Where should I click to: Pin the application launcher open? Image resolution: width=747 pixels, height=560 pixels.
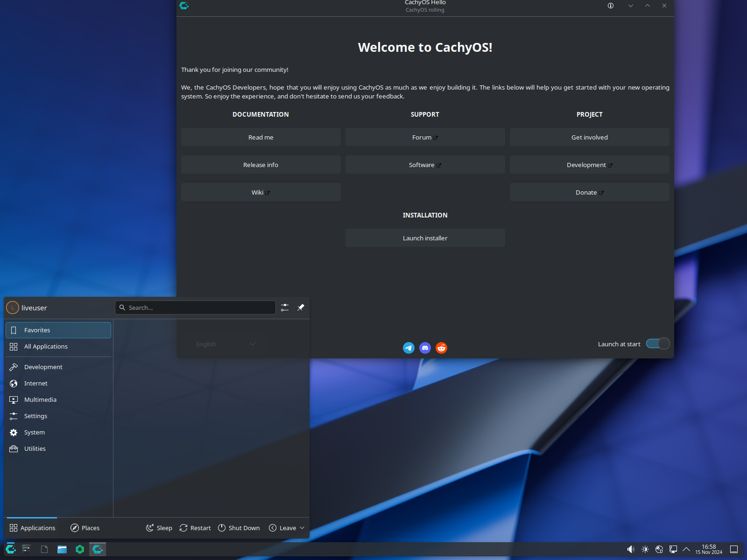click(301, 308)
